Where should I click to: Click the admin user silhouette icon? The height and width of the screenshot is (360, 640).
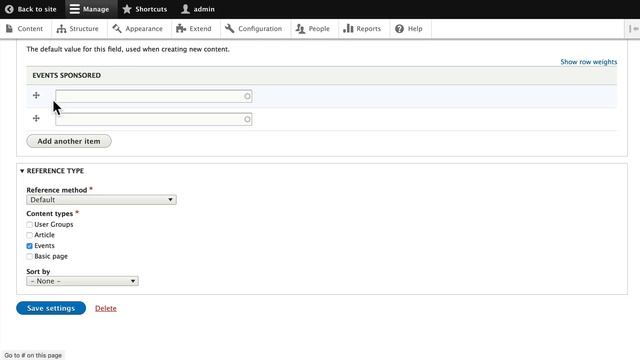tap(185, 9)
